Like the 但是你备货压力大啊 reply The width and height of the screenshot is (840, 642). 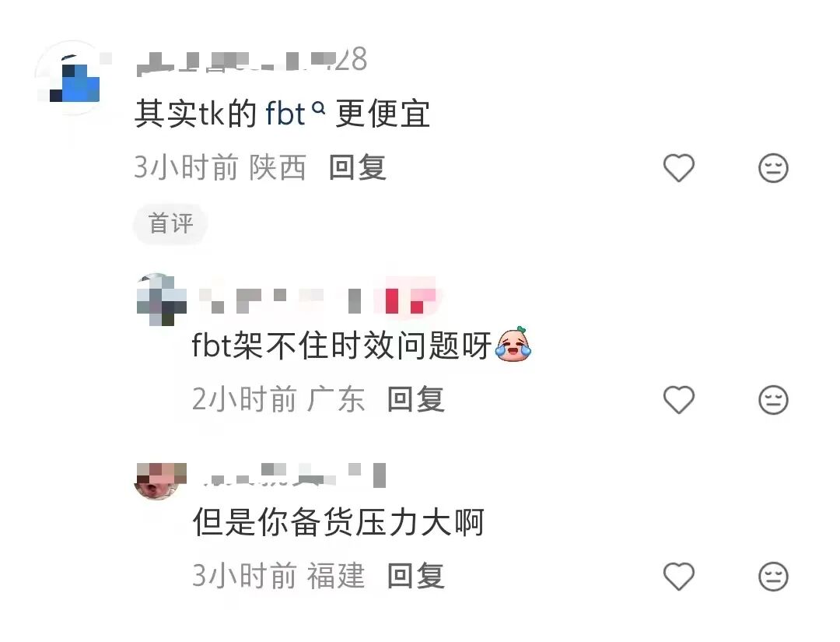click(x=679, y=577)
